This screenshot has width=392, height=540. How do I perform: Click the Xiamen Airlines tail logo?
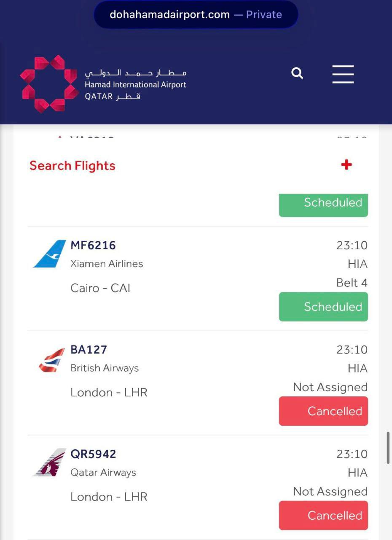pyautogui.click(x=50, y=254)
